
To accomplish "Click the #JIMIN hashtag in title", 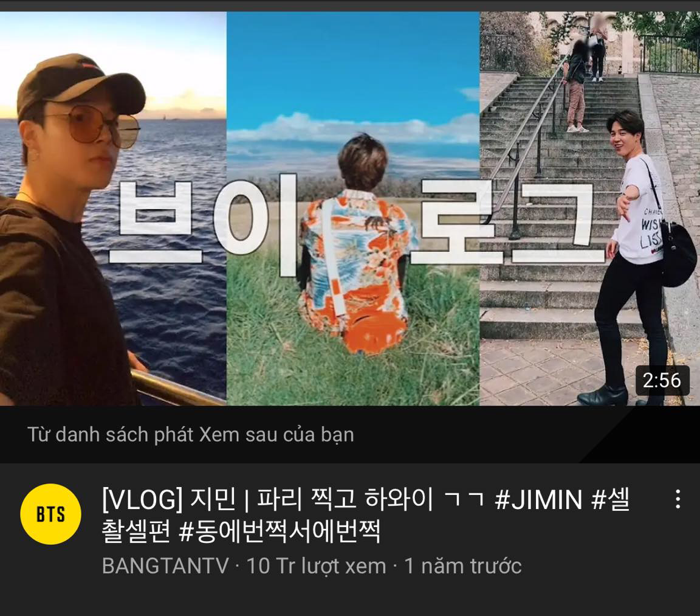I will (538, 499).
